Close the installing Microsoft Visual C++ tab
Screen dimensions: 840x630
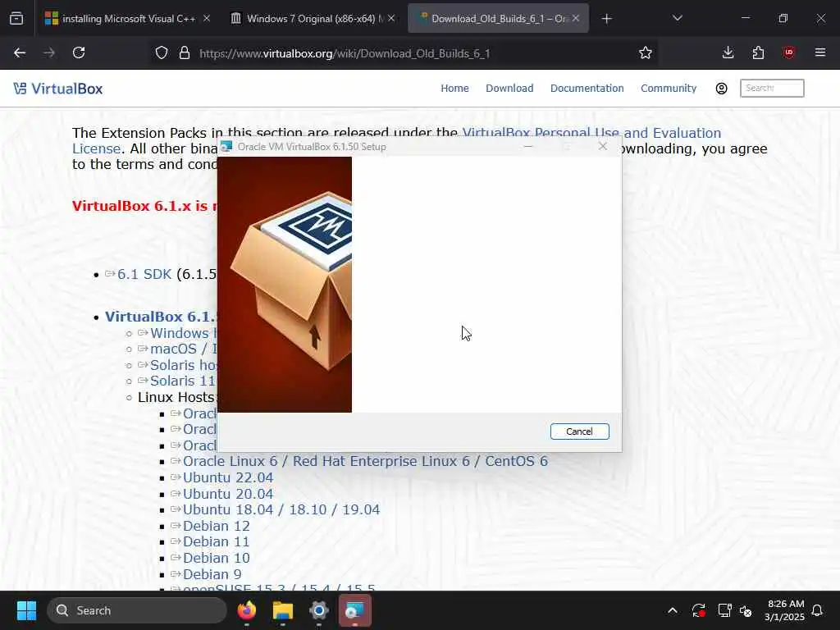click(206, 18)
